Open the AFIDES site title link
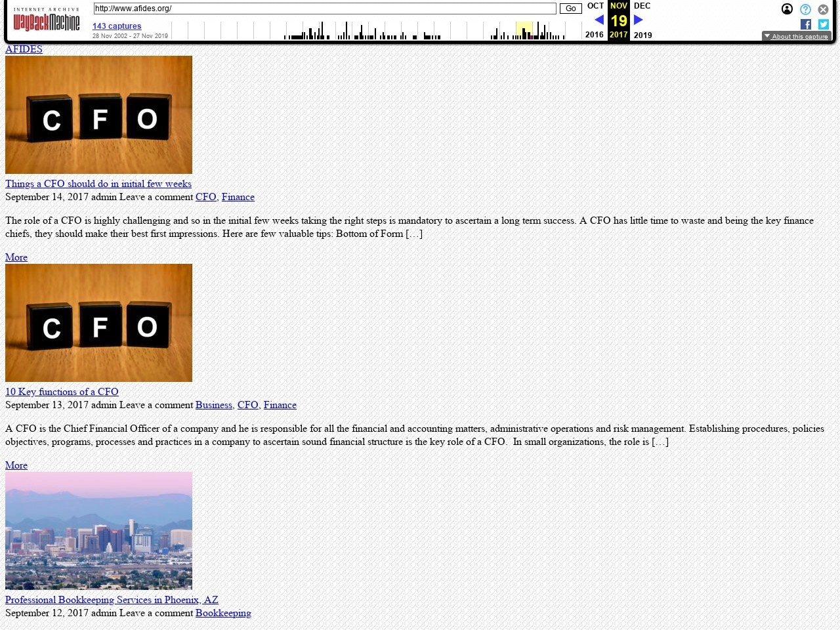 (x=24, y=49)
